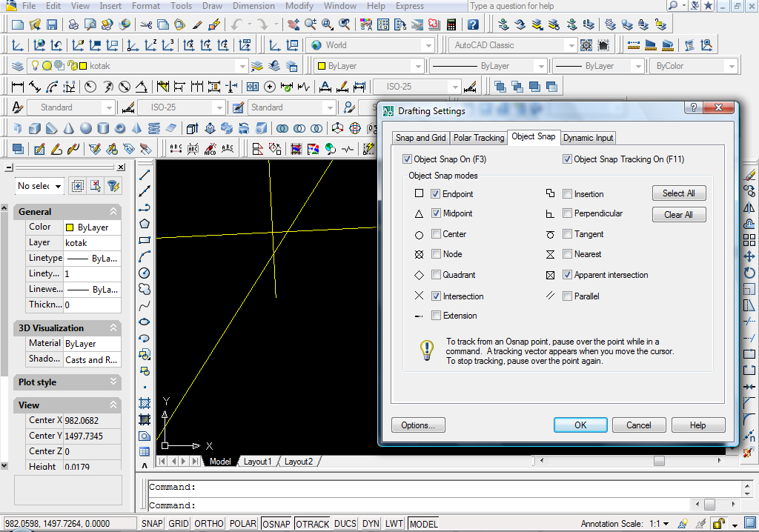The height and width of the screenshot is (532, 759).
Task: Select the Array modify tool
Action: 749,240
